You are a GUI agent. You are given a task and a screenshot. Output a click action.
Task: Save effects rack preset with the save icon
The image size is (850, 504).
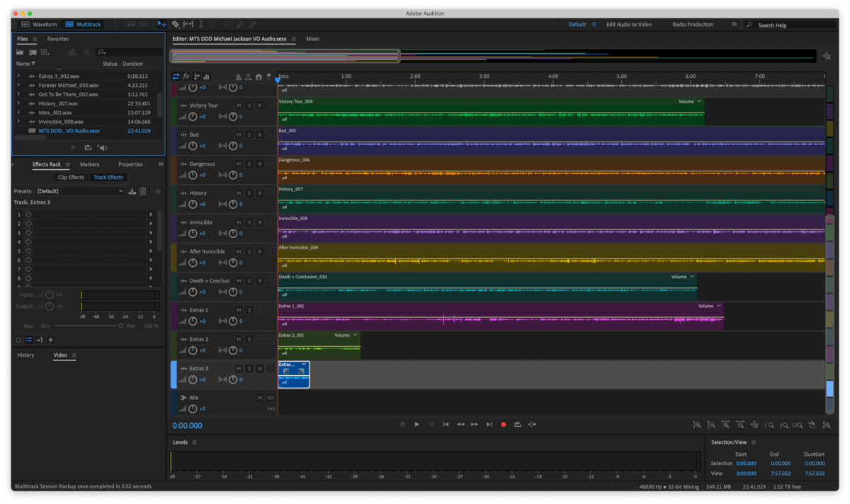[x=132, y=191]
